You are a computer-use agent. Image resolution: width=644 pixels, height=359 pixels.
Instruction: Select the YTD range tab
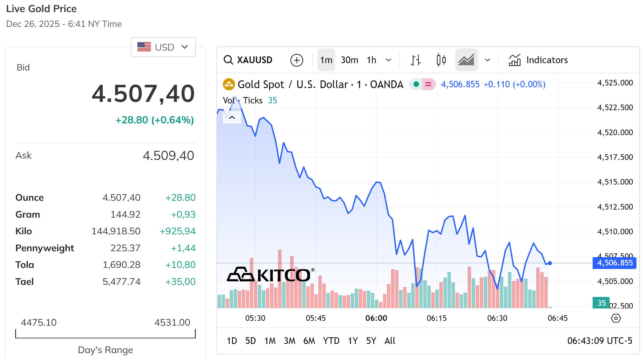click(331, 340)
